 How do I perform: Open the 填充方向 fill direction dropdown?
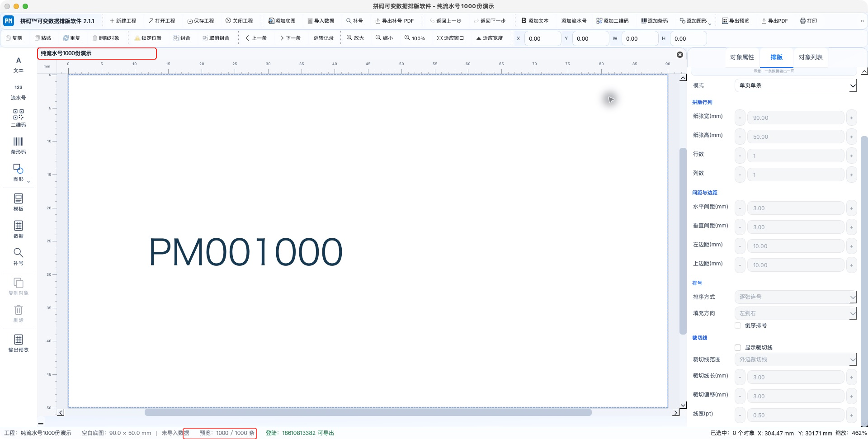point(796,313)
